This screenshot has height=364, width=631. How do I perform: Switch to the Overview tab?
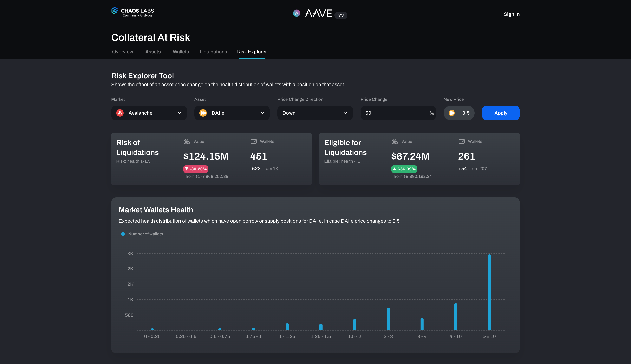click(123, 52)
